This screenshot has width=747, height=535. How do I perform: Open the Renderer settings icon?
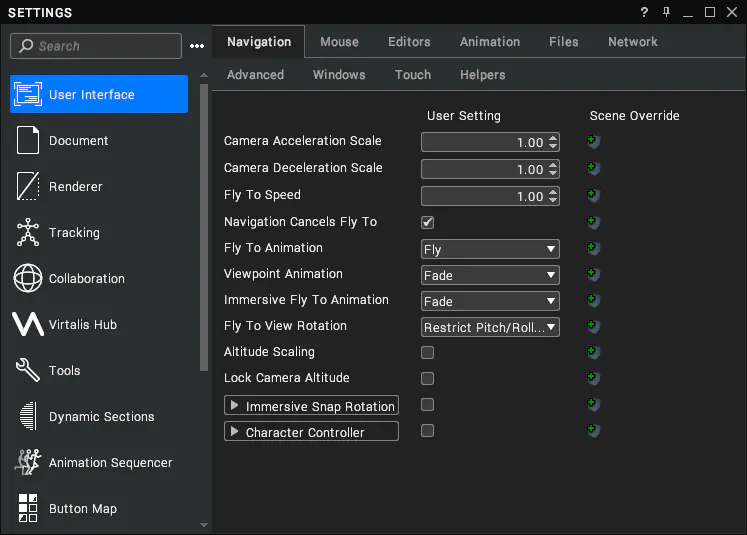(x=28, y=186)
